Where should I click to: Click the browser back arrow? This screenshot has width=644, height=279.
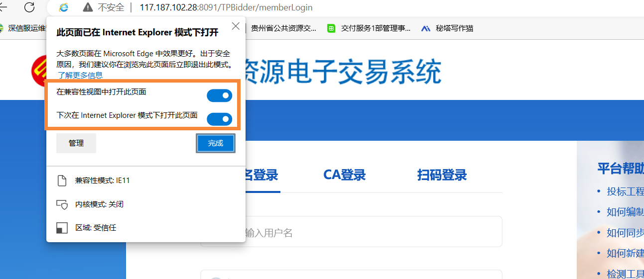(x=3, y=7)
